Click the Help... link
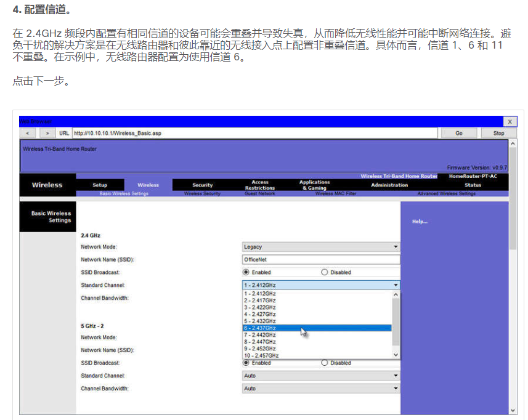The image size is (528, 420). [419, 221]
